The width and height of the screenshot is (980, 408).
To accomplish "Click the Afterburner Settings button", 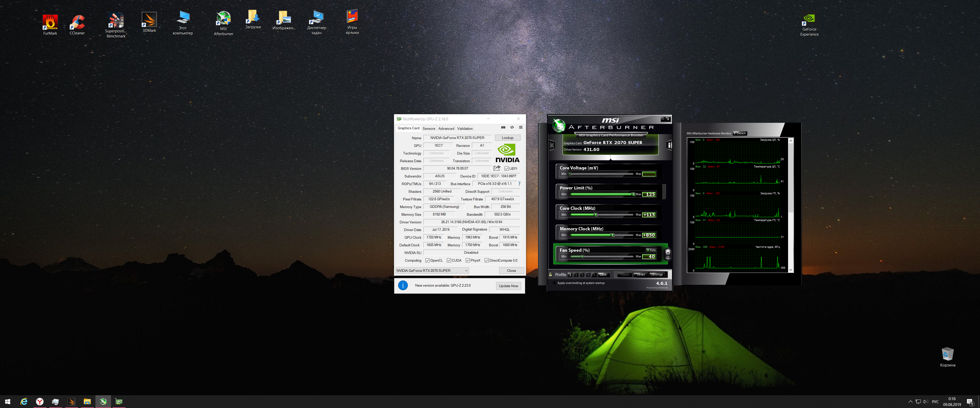I will click(x=657, y=275).
